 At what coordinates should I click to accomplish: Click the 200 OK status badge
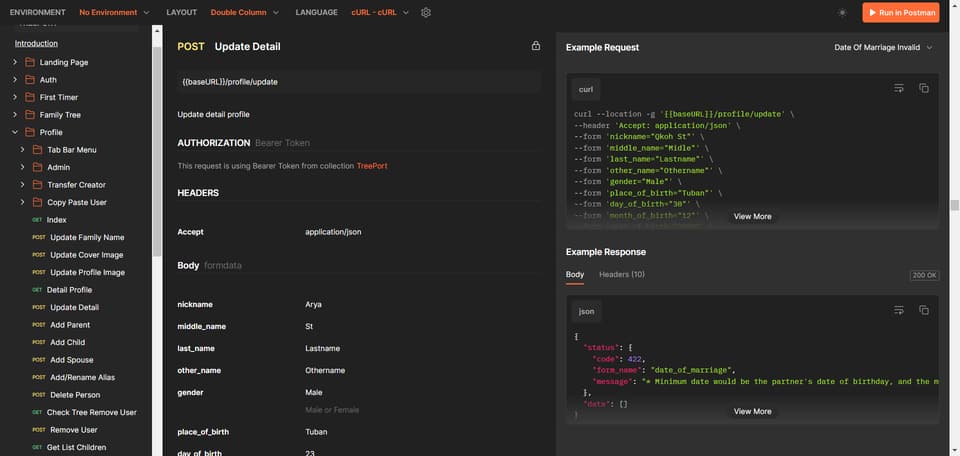coord(924,275)
